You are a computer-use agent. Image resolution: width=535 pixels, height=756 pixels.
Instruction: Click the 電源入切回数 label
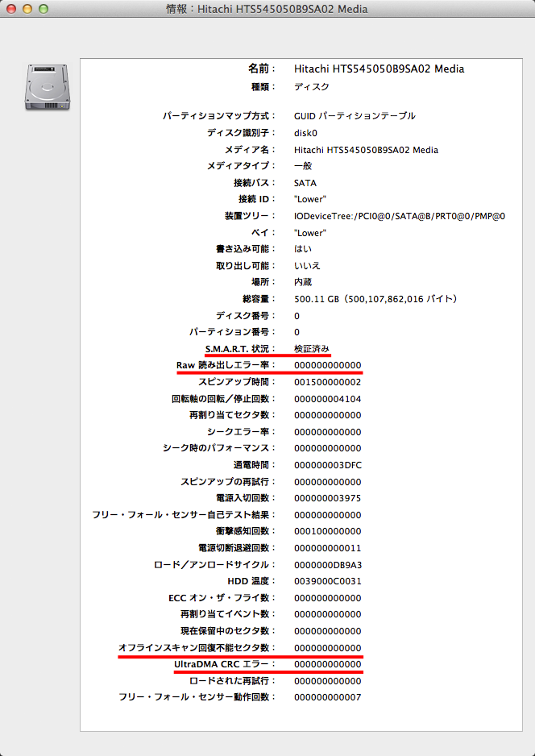pyautogui.click(x=245, y=498)
